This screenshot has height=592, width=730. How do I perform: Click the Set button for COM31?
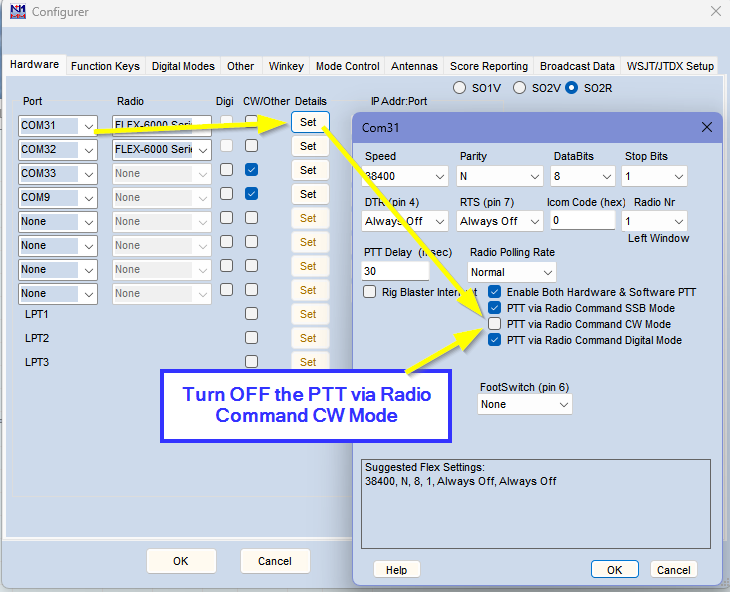tap(308, 122)
